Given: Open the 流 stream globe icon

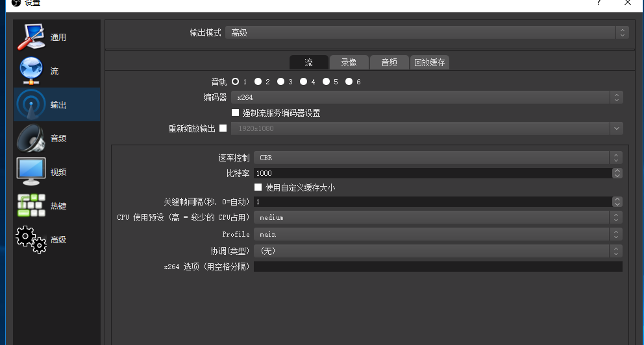Looking at the screenshot, I should coord(31,71).
